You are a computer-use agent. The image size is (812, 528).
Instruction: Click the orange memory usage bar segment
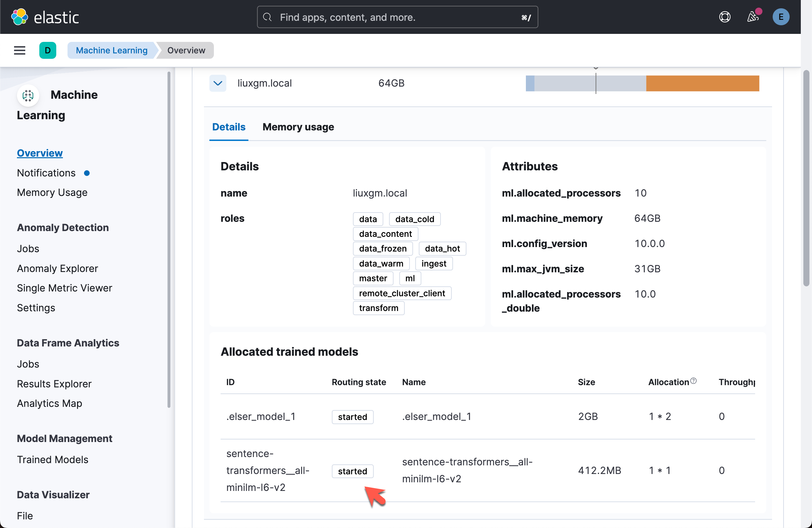point(702,83)
